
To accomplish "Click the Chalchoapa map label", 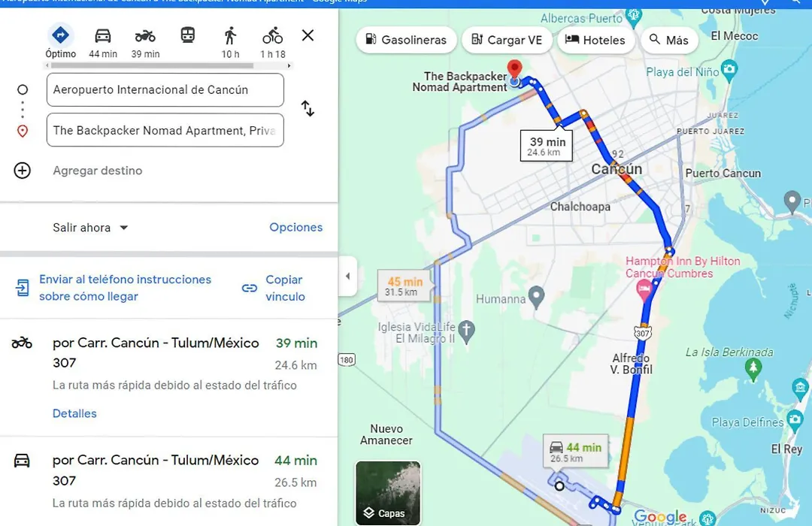I will tap(580, 207).
